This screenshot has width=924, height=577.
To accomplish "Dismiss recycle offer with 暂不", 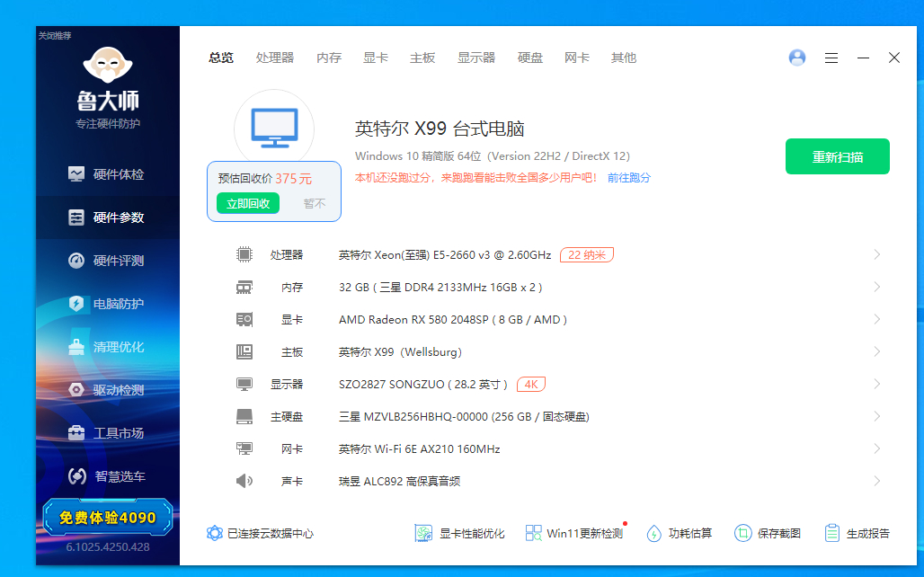I will (314, 203).
